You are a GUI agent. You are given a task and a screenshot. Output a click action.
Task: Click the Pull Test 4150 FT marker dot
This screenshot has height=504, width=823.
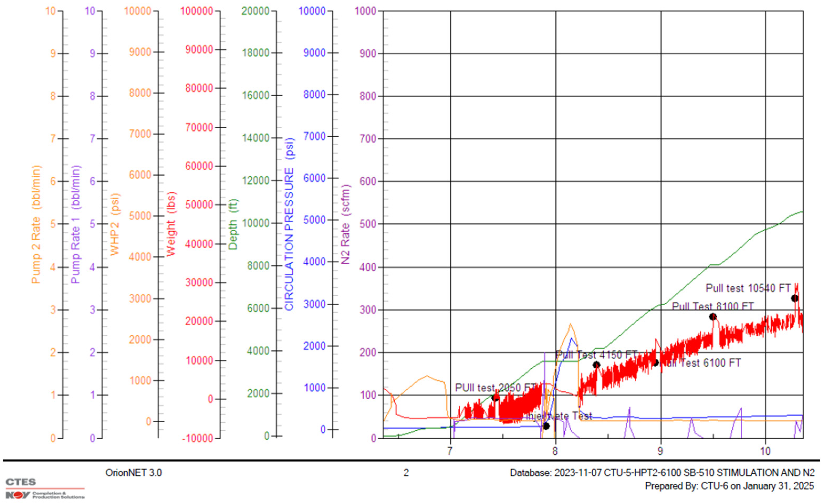coord(596,365)
